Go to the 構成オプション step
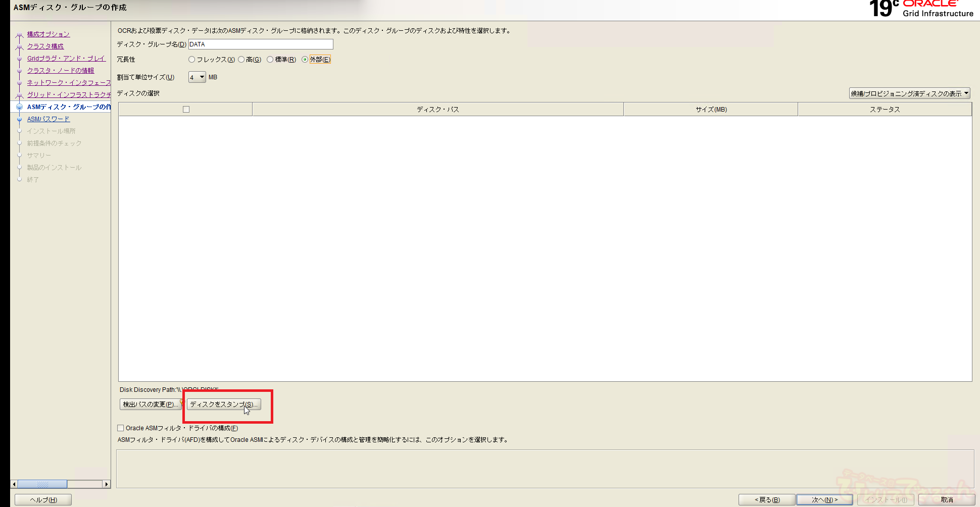This screenshot has height=507, width=980. coord(48,34)
